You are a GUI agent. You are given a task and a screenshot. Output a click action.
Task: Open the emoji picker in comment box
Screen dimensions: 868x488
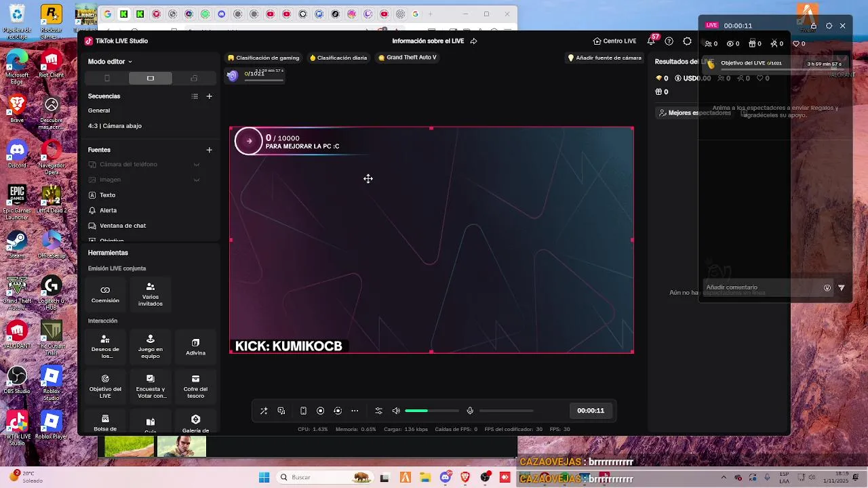tap(827, 288)
